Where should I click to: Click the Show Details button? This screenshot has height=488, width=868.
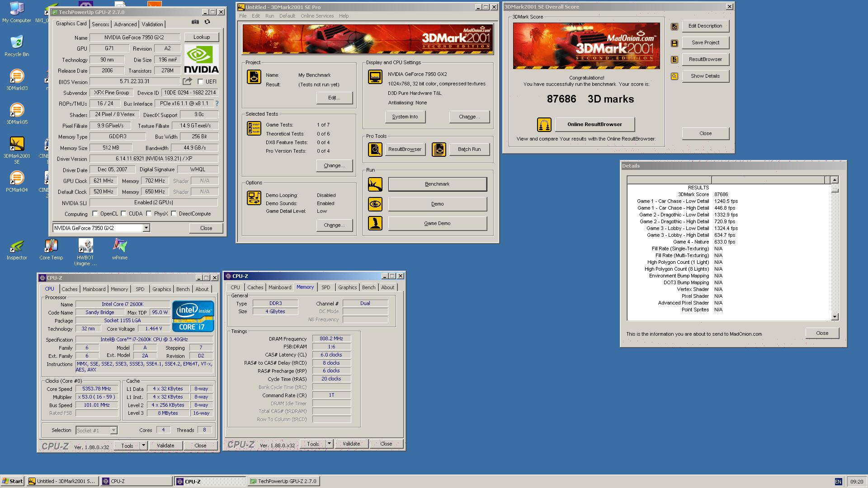click(705, 76)
